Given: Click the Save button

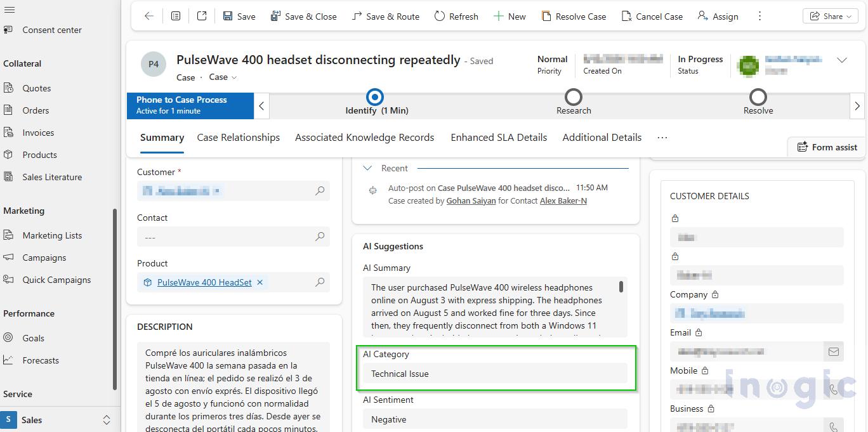Looking at the screenshot, I should coord(239,16).
